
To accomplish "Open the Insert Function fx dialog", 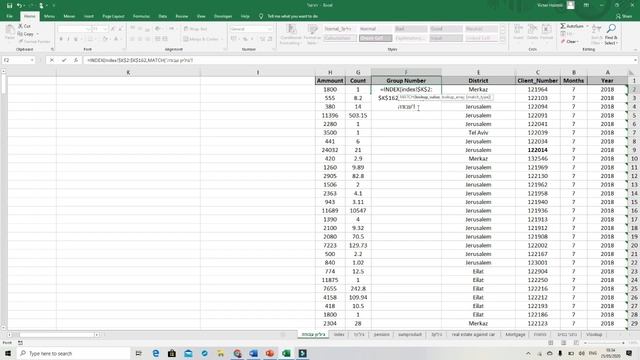I will click(x=76, y=60).
